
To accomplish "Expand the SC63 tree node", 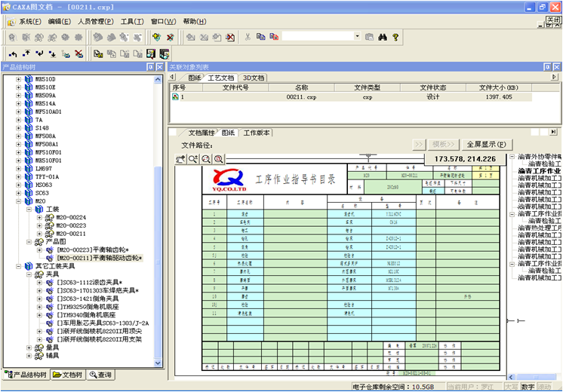I will click(x=18, y=193).
